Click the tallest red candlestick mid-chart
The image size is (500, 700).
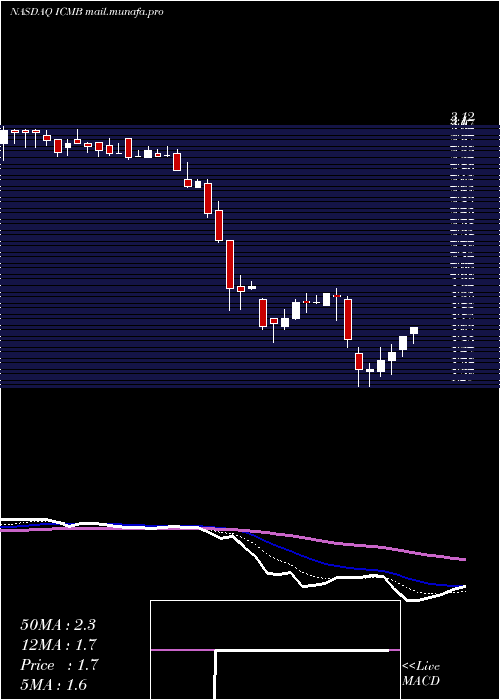pyautogui.click(x=229, y=264)
